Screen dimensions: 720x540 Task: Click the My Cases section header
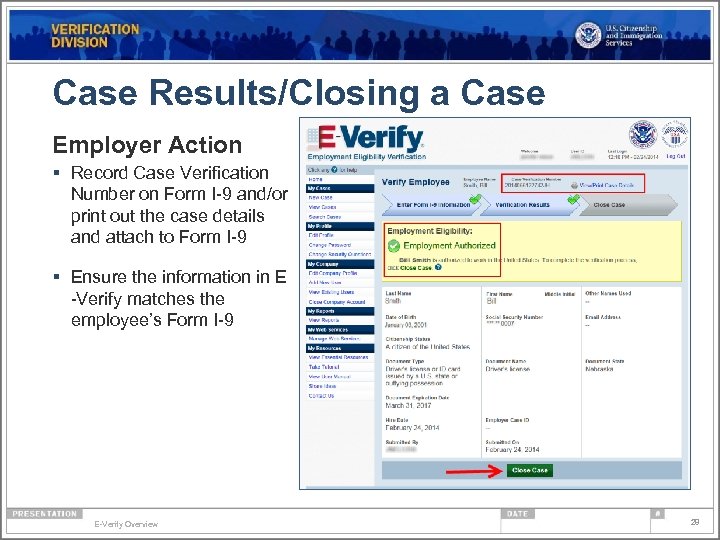point(340,188)
